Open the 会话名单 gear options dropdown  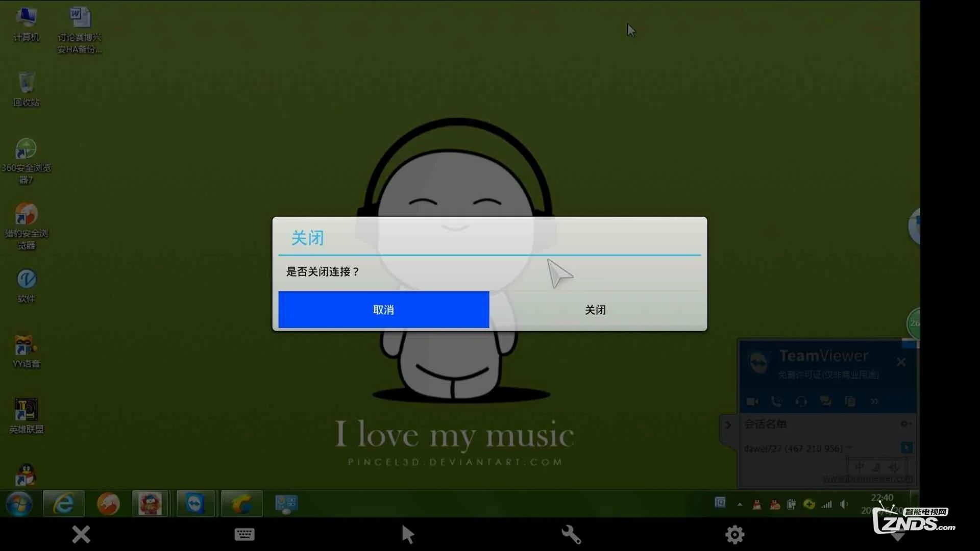(x=906, y=423)
